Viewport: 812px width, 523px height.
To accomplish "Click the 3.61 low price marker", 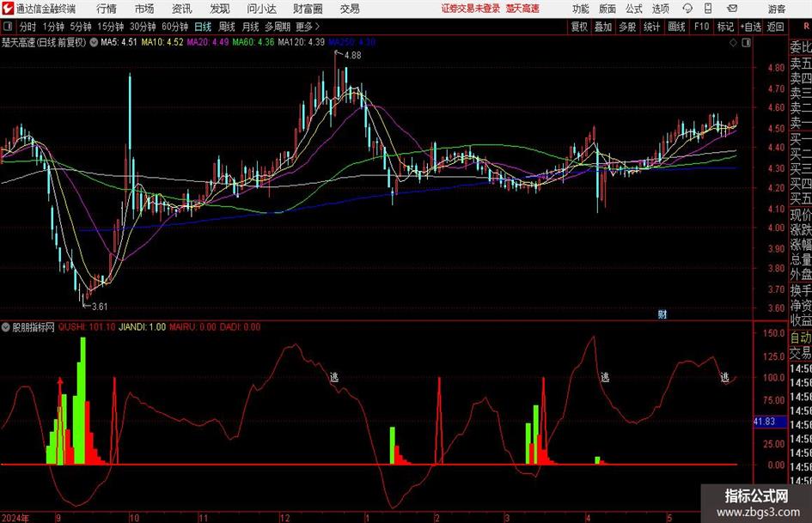I will click(99, 307).
